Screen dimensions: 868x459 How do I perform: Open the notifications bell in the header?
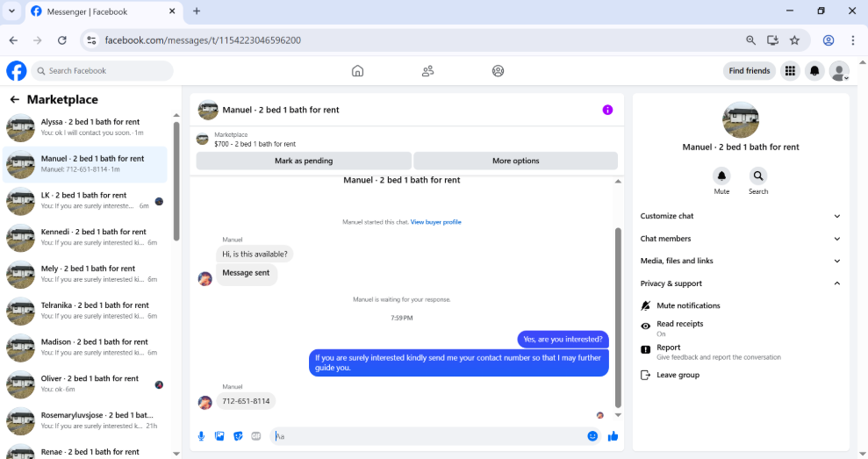[814, 71]
